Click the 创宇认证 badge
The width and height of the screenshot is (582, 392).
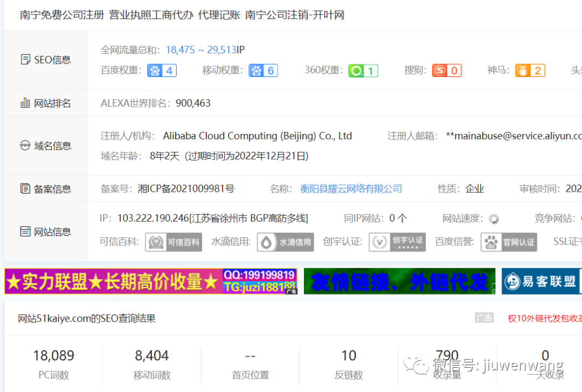click(x=397, y=242)
